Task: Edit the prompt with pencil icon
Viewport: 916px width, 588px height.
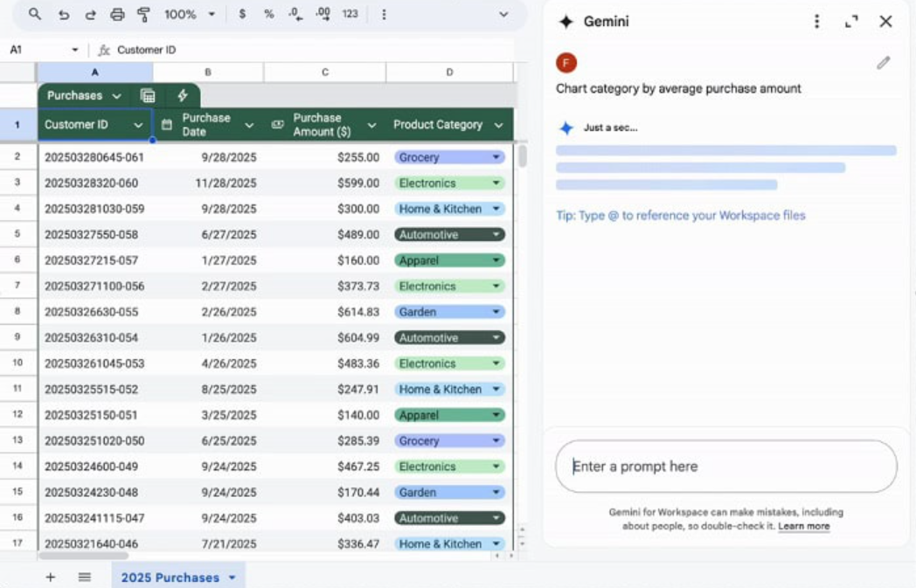Action: 884,63
